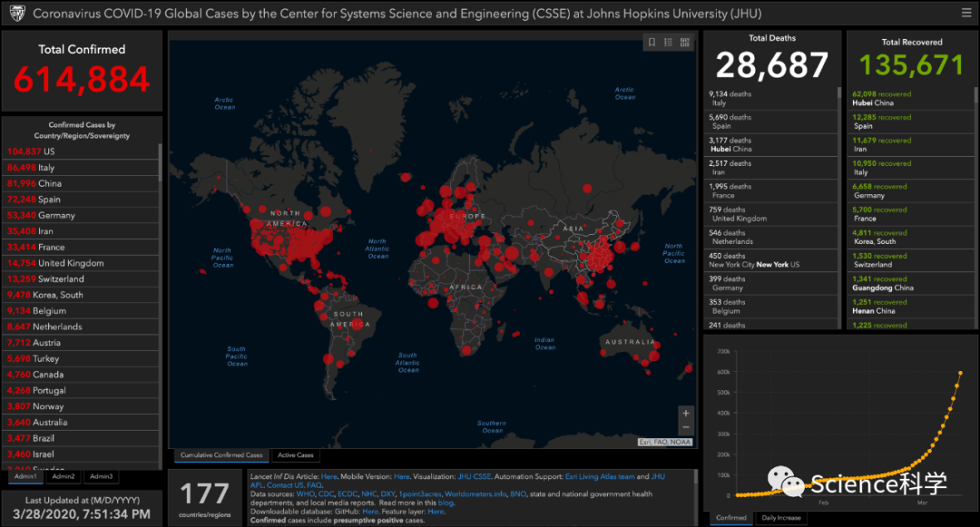Screen dimensions: 980x527
Task: Show the Confirmed chart tab
Action: (x=731, y=518)
